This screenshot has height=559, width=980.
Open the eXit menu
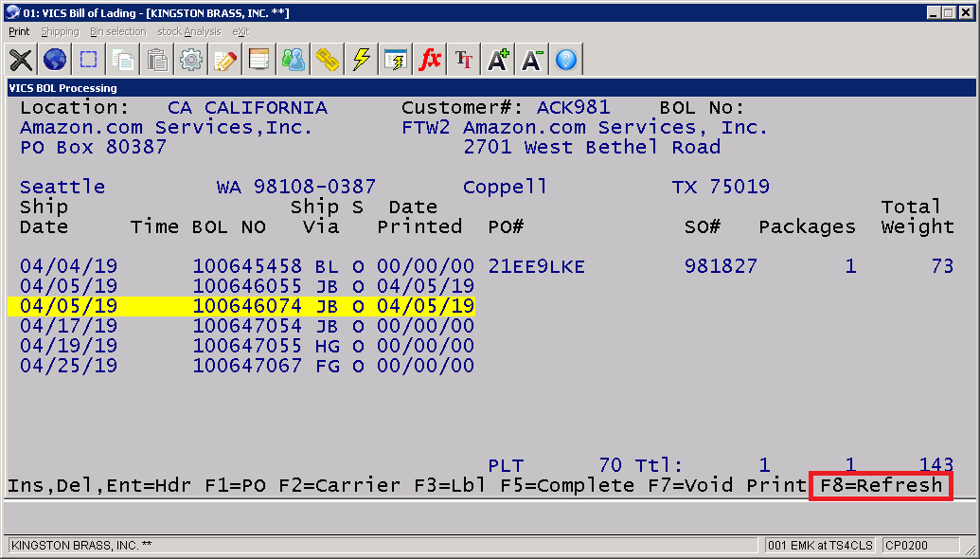(241, 31)
